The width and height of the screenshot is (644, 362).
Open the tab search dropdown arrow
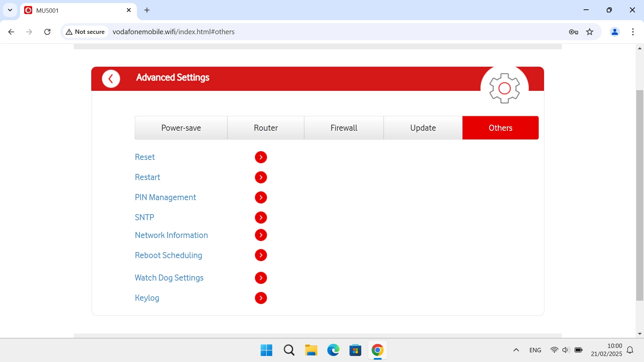[x=10, y=10]
